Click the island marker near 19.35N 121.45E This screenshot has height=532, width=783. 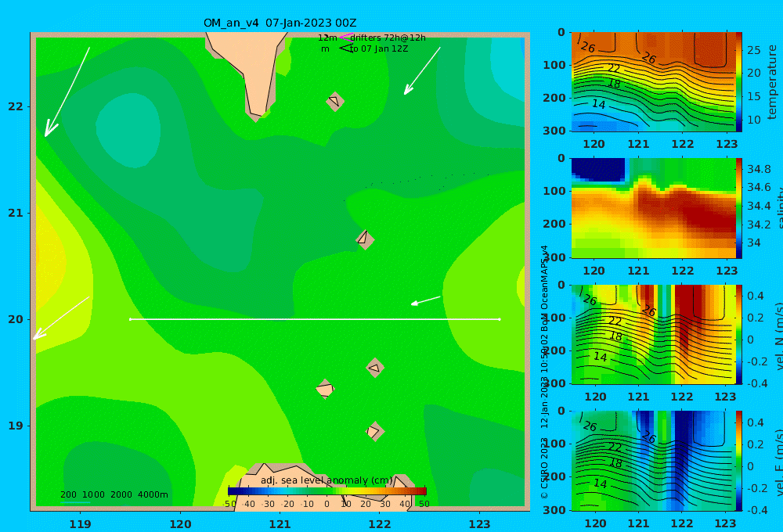pos(325,389)
